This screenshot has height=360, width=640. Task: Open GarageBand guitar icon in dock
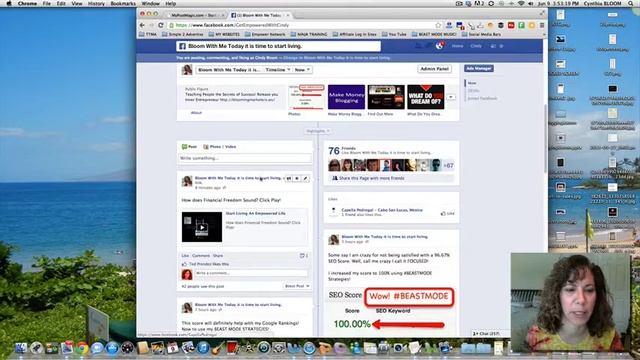click(218, 348)
